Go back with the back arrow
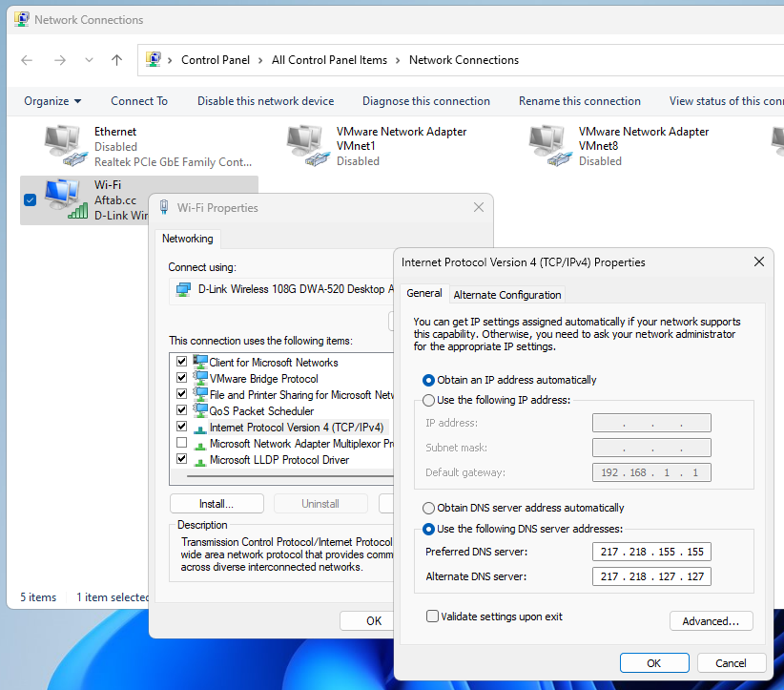784x690 pixels. point(27,60)
